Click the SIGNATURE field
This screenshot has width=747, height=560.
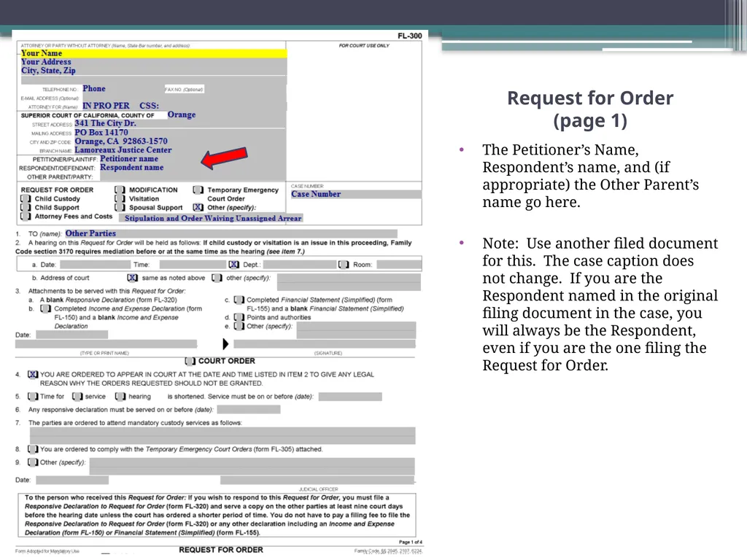[325, 344]
